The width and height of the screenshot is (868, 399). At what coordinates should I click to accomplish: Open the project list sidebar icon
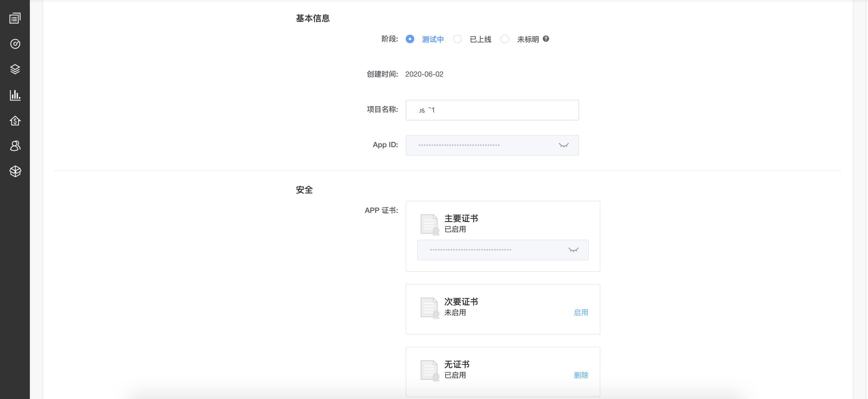15,18
